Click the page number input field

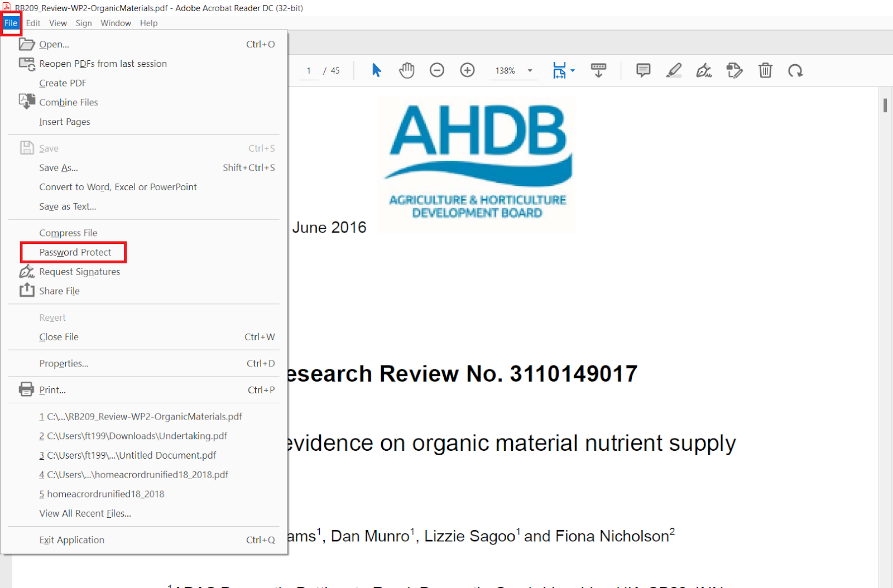point(309,71)
